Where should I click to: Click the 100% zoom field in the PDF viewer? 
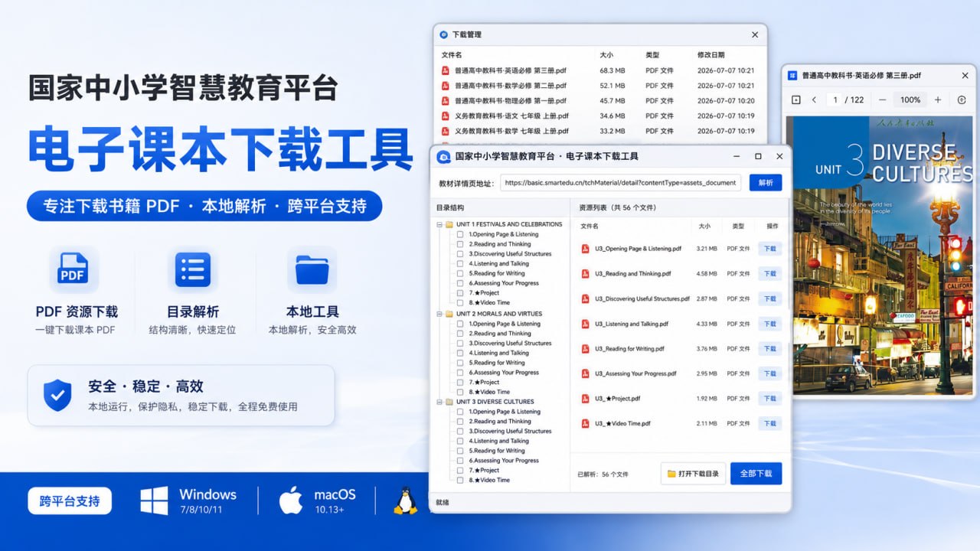910,100
